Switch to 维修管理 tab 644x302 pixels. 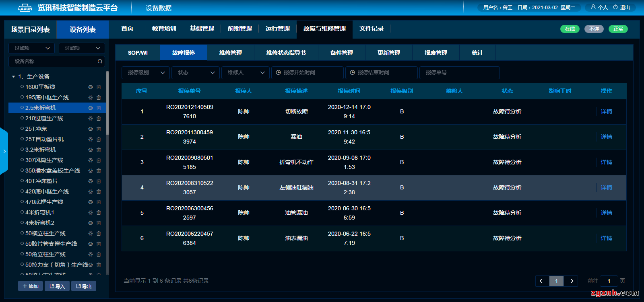(231, 53)
